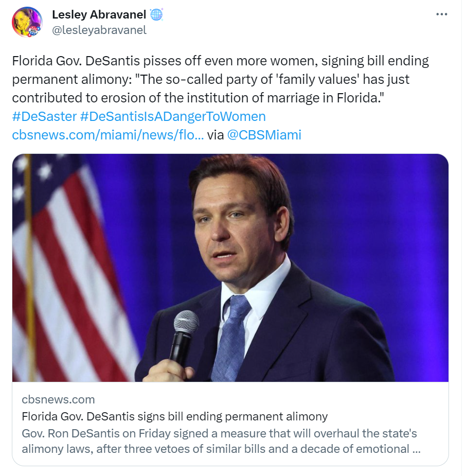Click the card description starting 'Gov. Ron DeSantis on Friday'
467x476 pixels.
221,441
